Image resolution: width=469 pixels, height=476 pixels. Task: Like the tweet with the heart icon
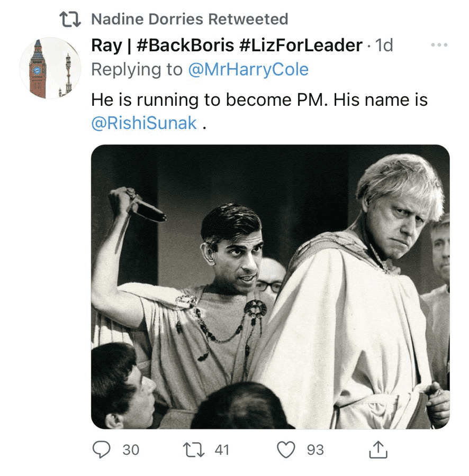coord(286,450)
